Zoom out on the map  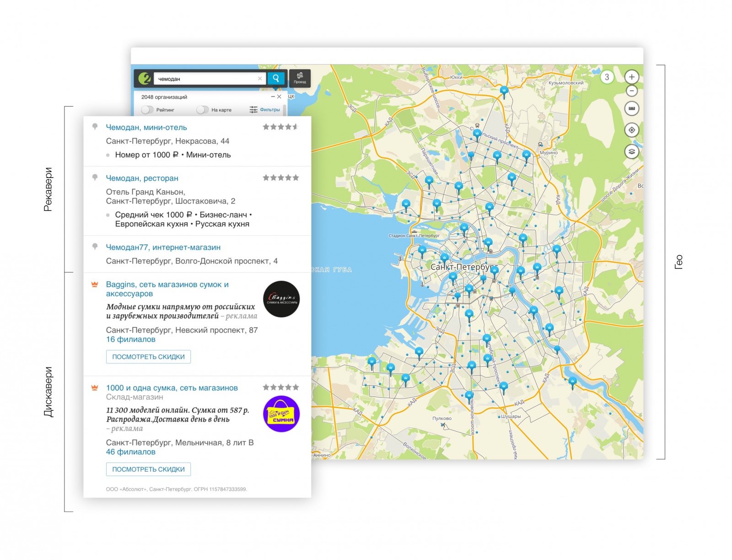pos(632,91)
